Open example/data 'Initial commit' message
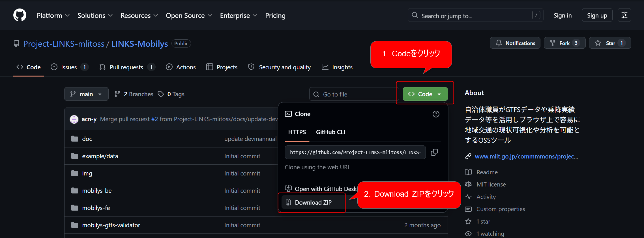This screenshot has height=238, width=644. point(242,156)
